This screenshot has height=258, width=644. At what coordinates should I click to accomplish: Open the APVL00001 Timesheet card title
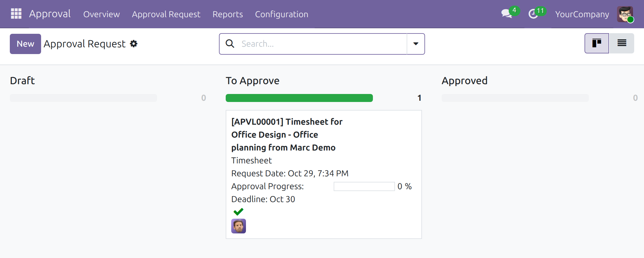287,135
